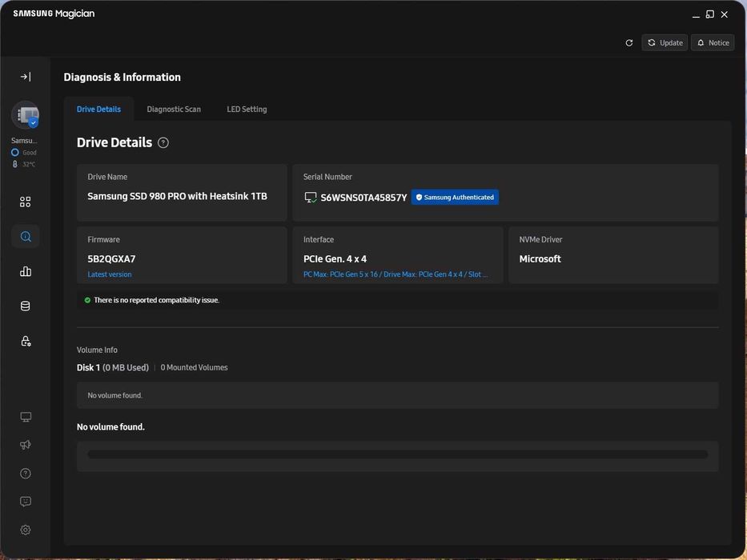Click the no compatibility issue message
The image size is (747, 560).
coord(157,300)
